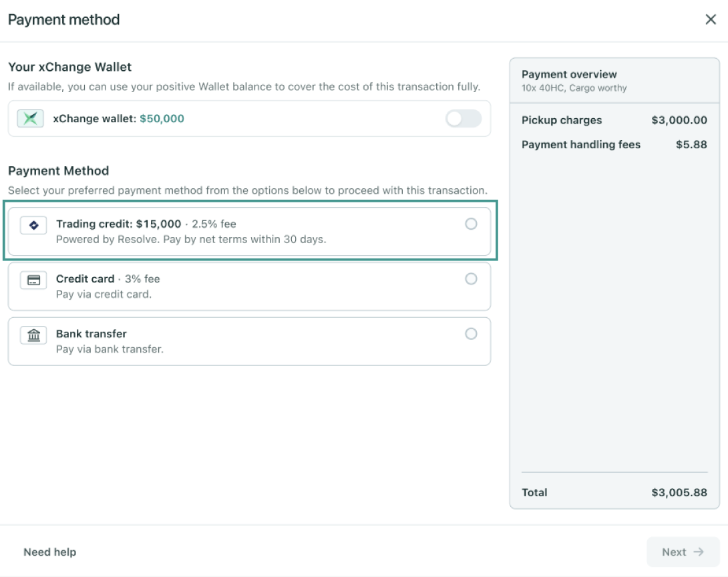Click the 'Pay via bank transfer' description
Screen dimensions: 728x577
(110, 349)
